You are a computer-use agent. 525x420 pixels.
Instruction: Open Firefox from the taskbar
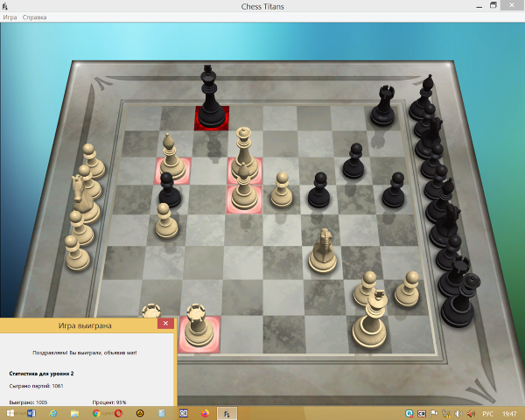[x=206, y=413]
